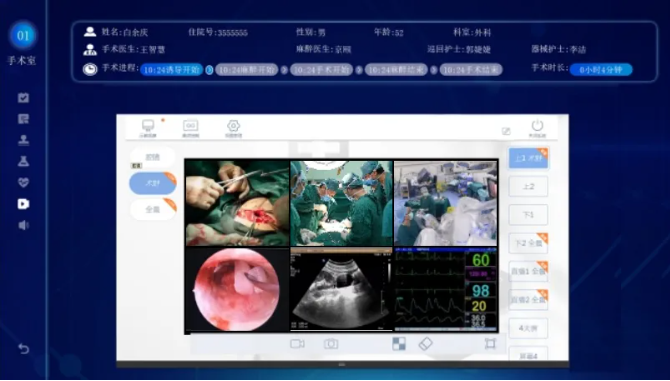Click the fullscreen crop icon below grid
The image size is (670, 381).
(x=490, y=344)
